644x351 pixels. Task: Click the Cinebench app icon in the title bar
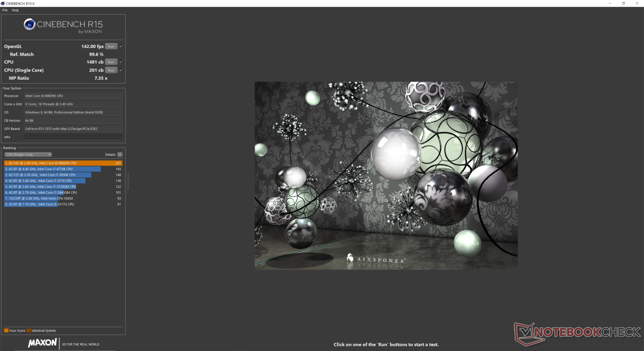click(x=3, y=3)
